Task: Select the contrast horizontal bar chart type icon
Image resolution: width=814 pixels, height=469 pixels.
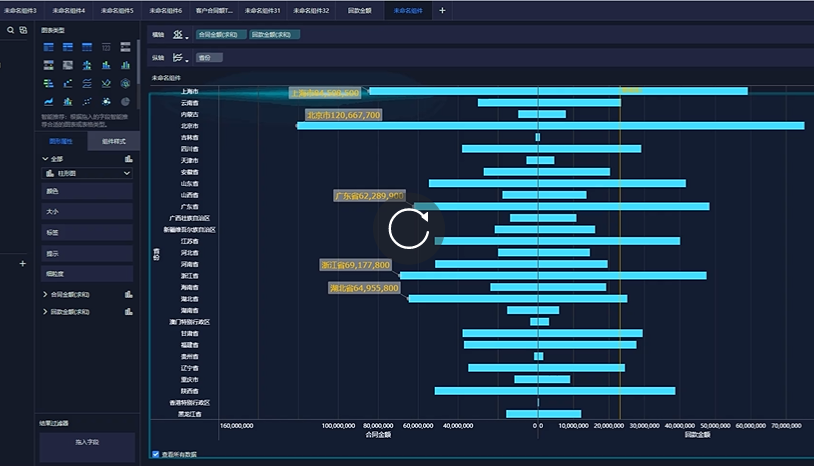Action: click(x=49, y=84)
